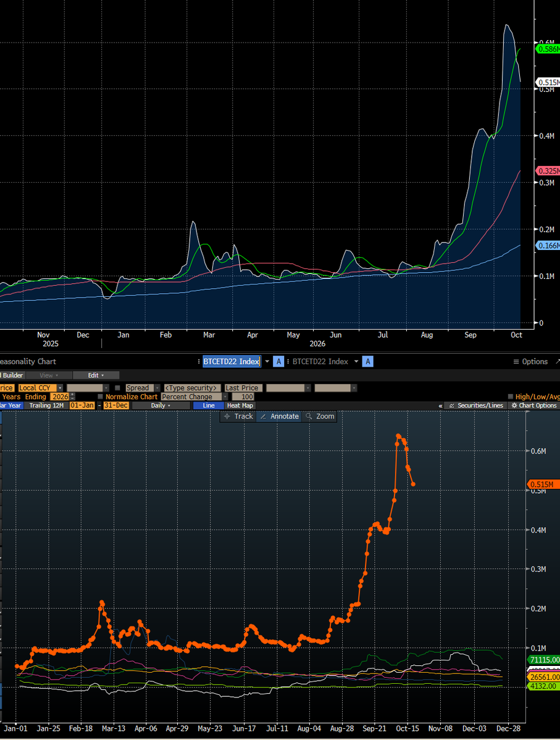
Task: Open Chart Options gear settings
Action: (534, 405)
